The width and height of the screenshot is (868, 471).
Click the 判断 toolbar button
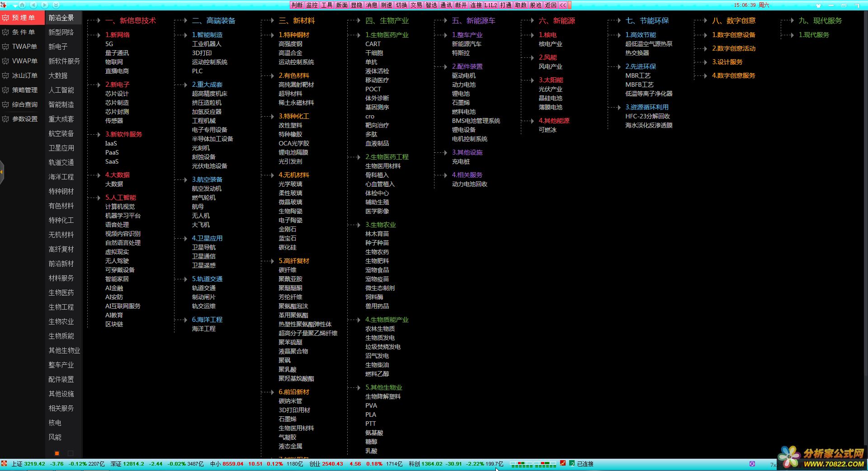pos(297,5)
